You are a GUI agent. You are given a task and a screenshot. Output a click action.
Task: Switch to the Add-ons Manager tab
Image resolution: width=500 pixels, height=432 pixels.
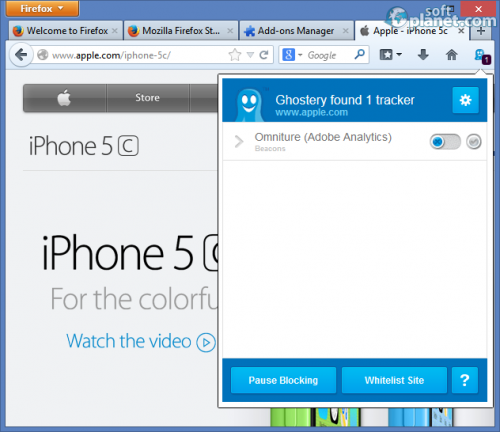pos(296,31)
